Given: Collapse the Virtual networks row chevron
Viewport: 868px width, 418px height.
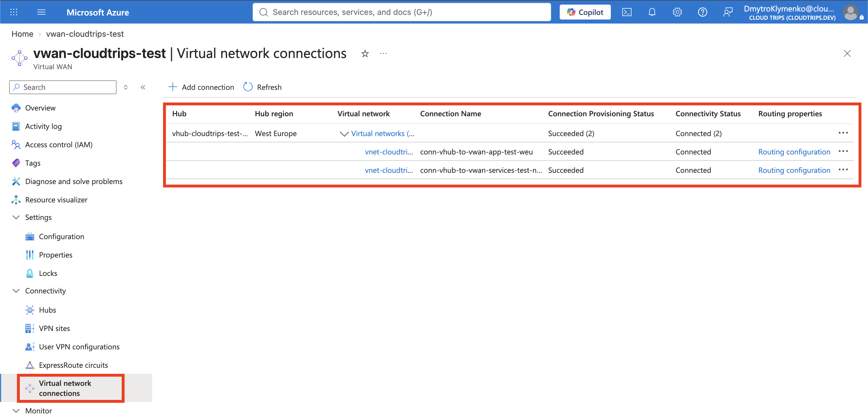Looking at the screenshot, I should click(x=344, y=134).
